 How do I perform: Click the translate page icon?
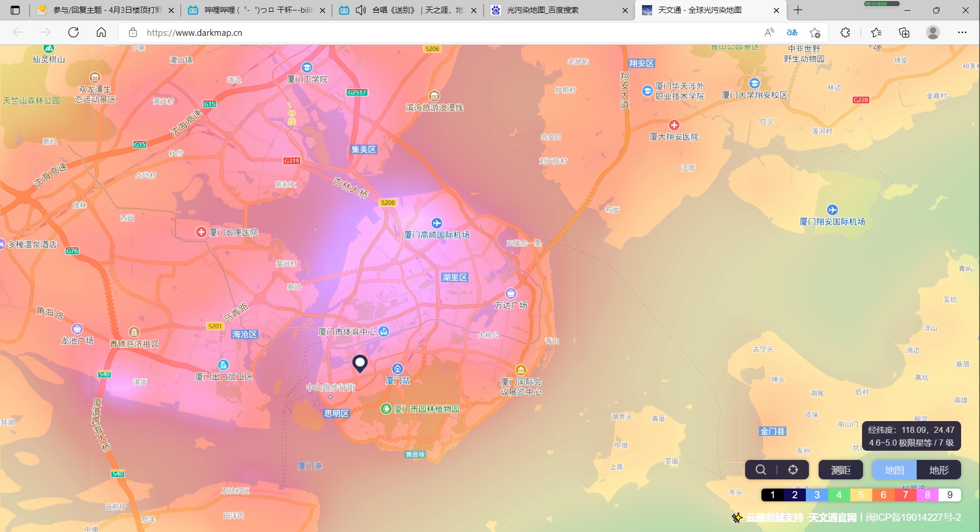coord(792,32)
